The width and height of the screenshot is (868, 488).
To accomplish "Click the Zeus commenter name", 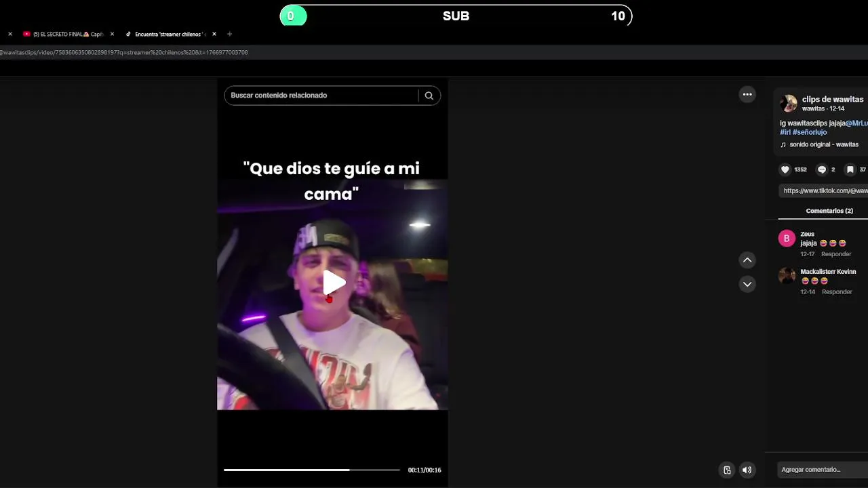I will click(807, 234).
